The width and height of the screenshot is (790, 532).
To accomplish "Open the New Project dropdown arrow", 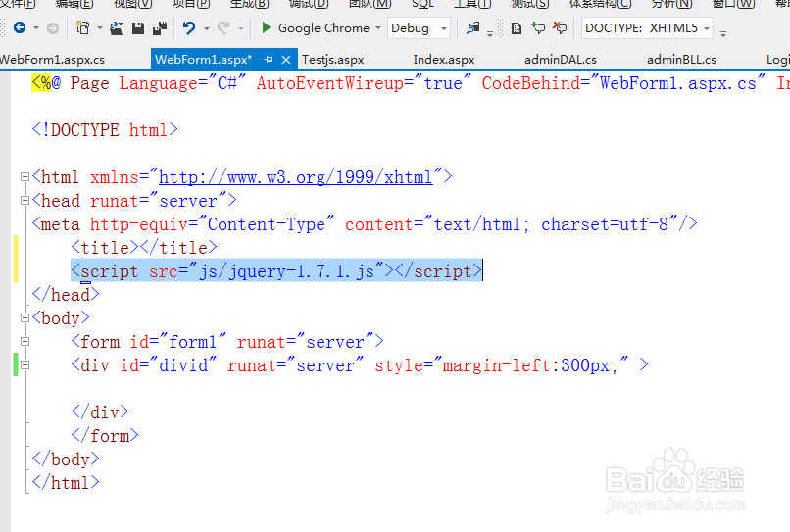I will tap(99, 28).
